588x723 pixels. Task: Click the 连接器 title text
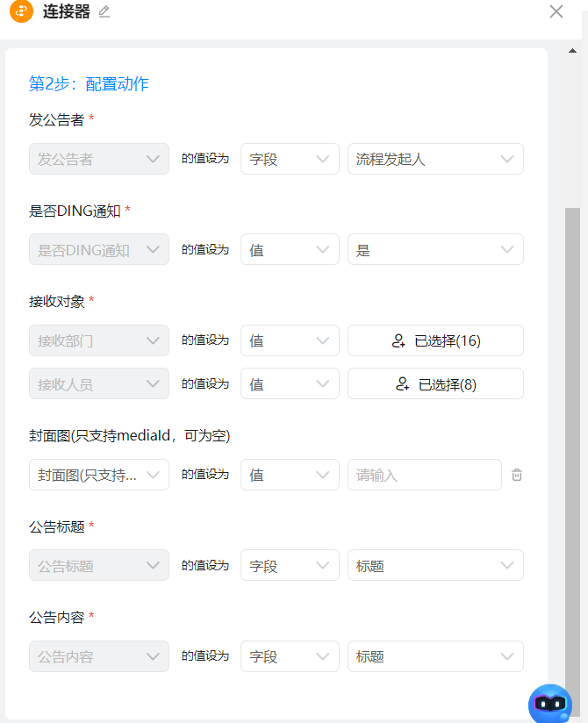tap(67, 11)
